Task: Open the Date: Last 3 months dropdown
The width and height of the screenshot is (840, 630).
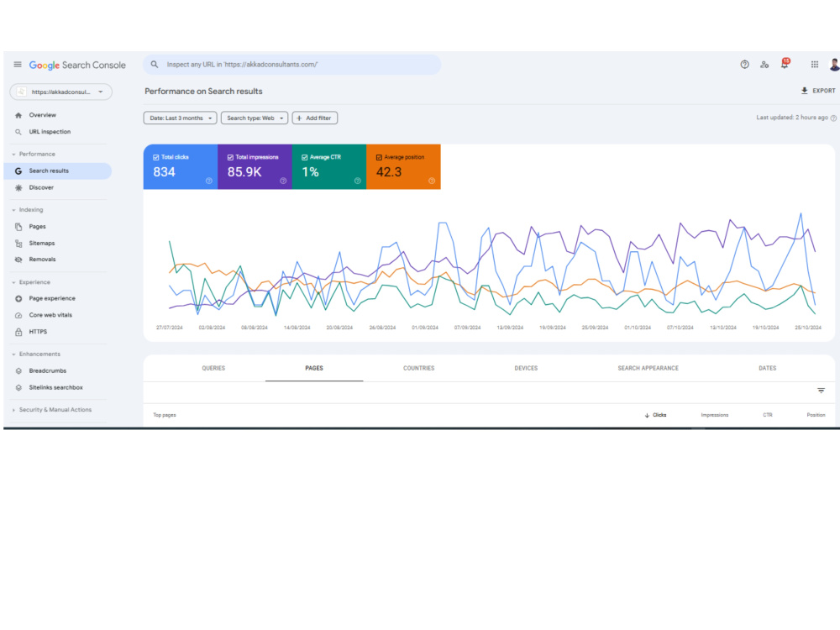Action: (x=180, y=118)
